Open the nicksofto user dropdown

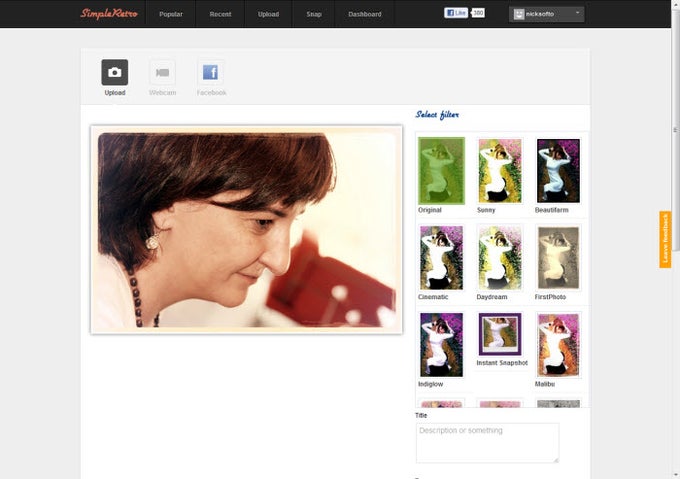point(546,14)
